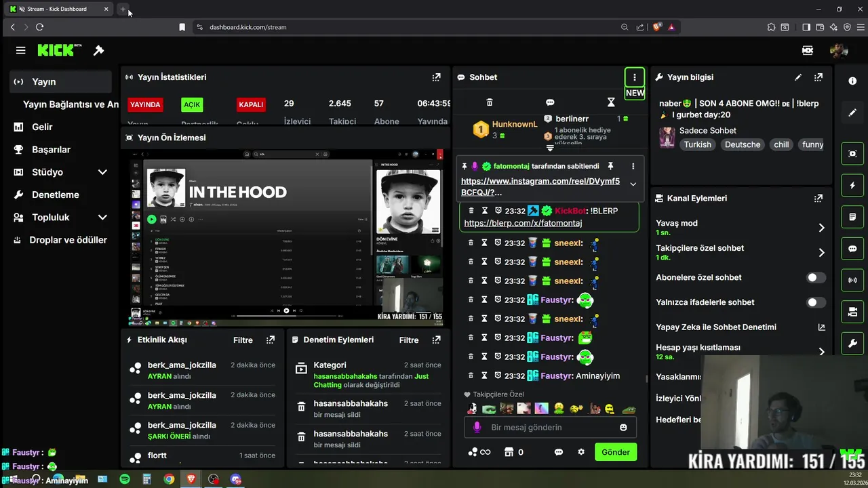Click the pencil icon in right sidebar
The height and width of the screenshot is (488, 868).
[x=852, y=113]
